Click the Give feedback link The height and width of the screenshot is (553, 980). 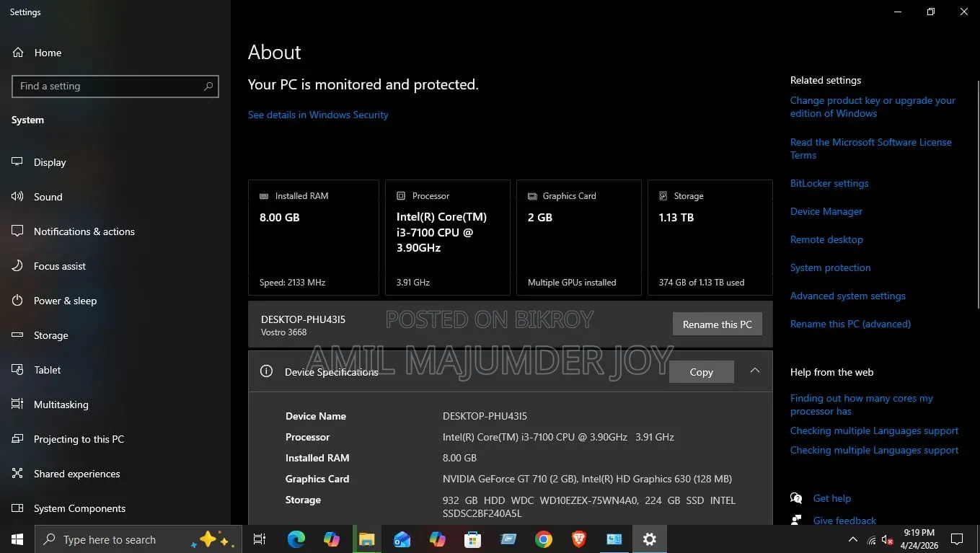coord(844,521)
